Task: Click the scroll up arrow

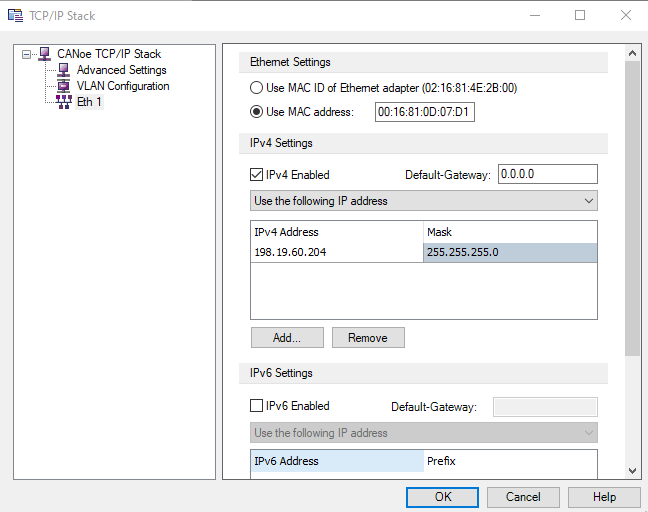Action: (x=632, y=53)
